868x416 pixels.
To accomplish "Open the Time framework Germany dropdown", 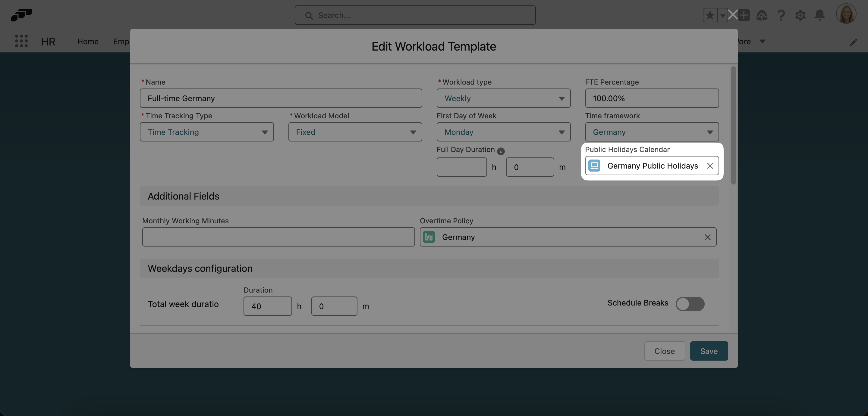I will (651, 132).
